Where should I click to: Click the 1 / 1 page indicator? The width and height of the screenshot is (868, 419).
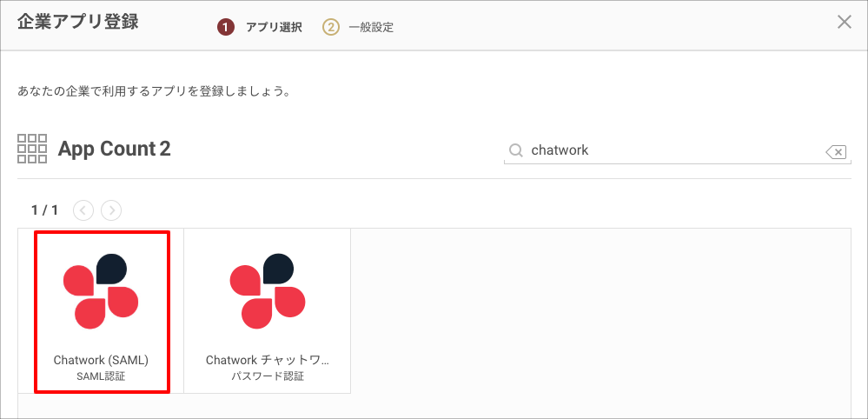(45, 210)
